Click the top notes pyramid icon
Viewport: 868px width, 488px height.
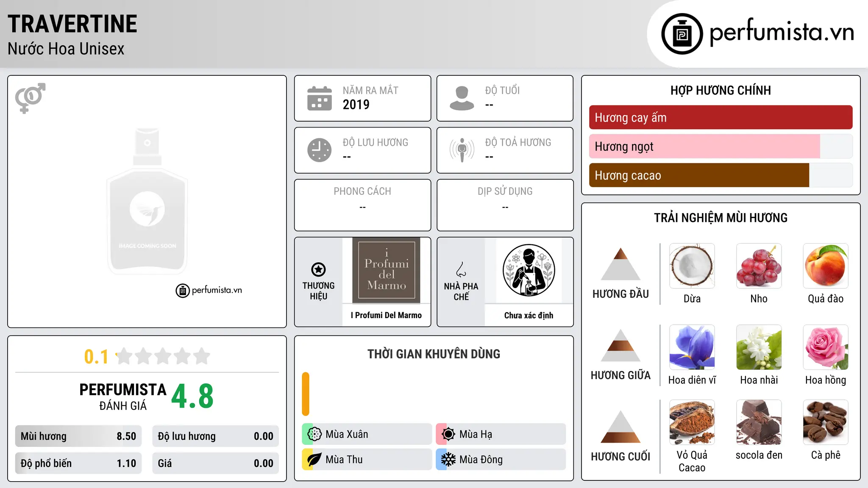(620, 264)
